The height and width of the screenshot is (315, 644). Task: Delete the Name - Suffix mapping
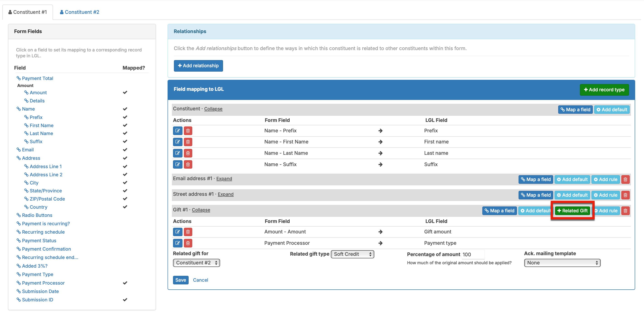188,164
